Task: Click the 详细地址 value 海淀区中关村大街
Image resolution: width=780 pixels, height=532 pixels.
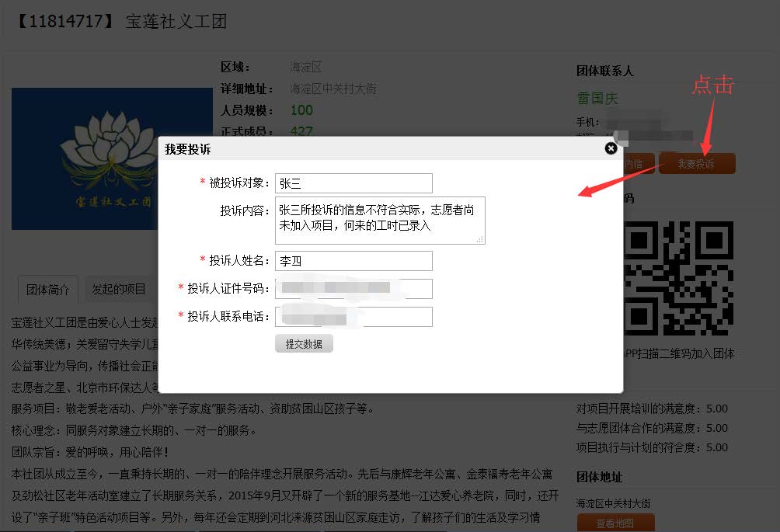Action: coord(333,89)
